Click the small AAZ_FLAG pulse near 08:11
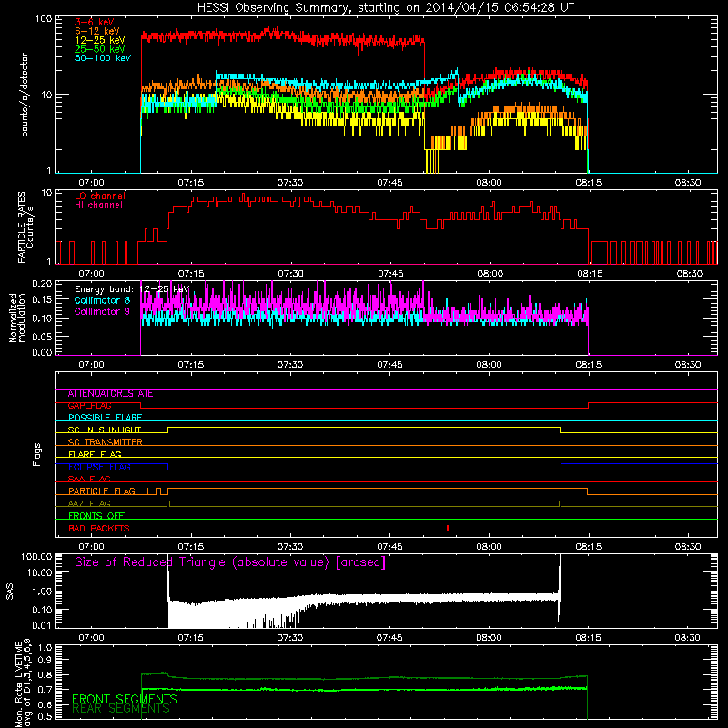The height and width of the screenshot is (728, 728). (x=561, y=503)
